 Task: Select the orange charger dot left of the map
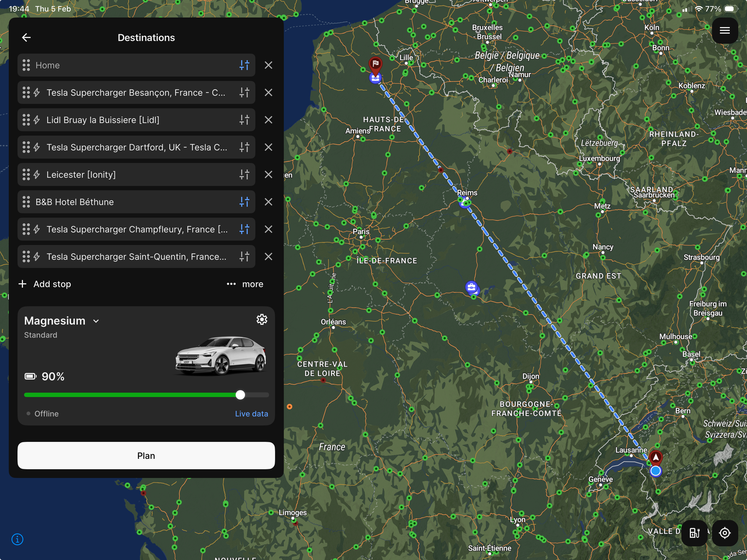coord(289,407)
